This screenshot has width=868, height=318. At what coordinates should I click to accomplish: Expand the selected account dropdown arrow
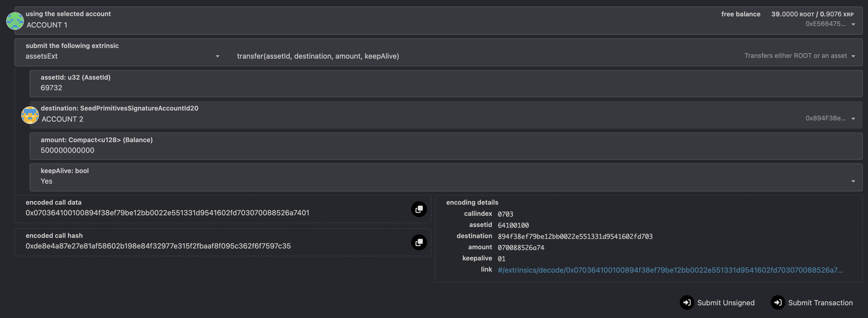click(853, 24)
